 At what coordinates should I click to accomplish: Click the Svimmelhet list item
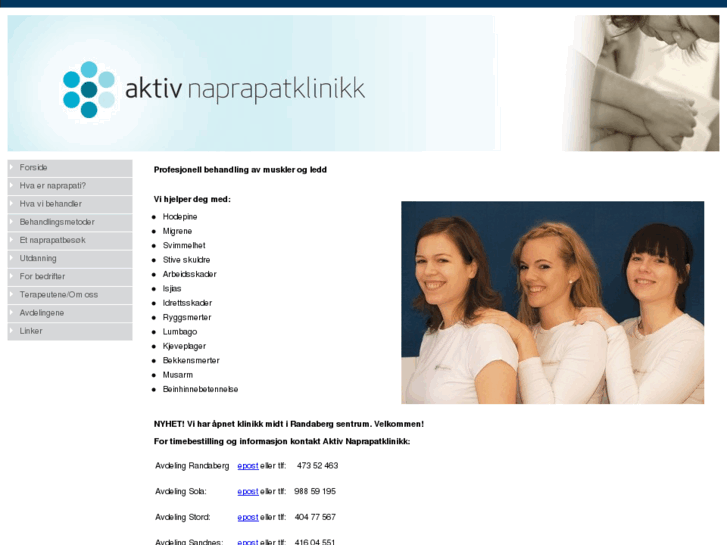(184, 245)
